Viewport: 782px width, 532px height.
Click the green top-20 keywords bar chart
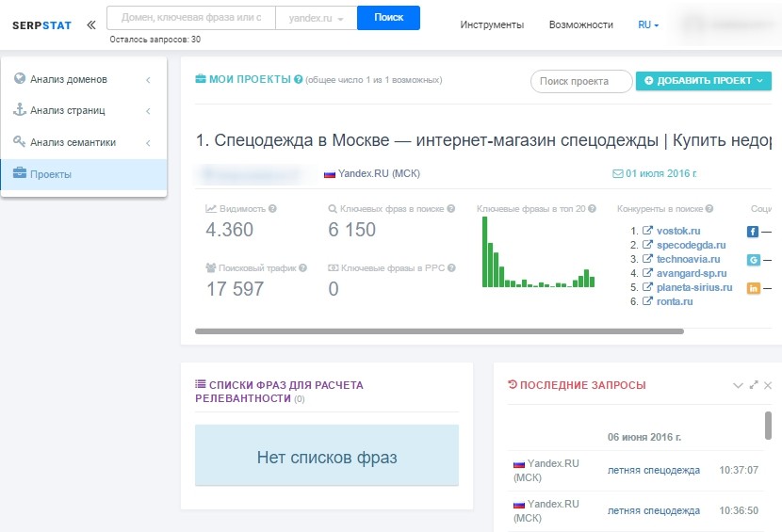(x=538, y=251)
